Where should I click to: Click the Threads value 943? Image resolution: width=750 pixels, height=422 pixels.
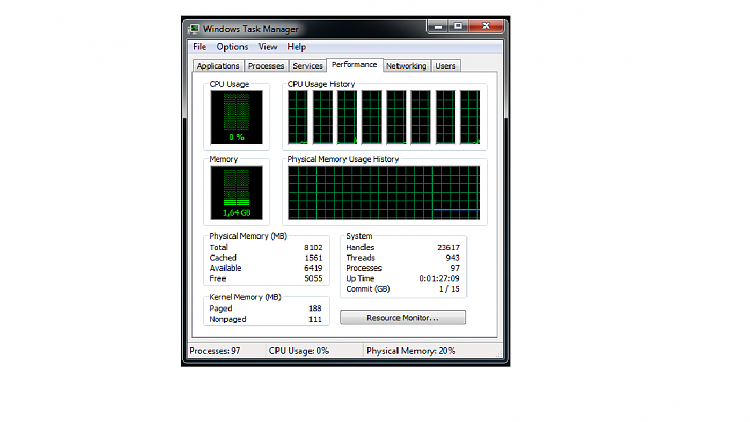[452, 258]
